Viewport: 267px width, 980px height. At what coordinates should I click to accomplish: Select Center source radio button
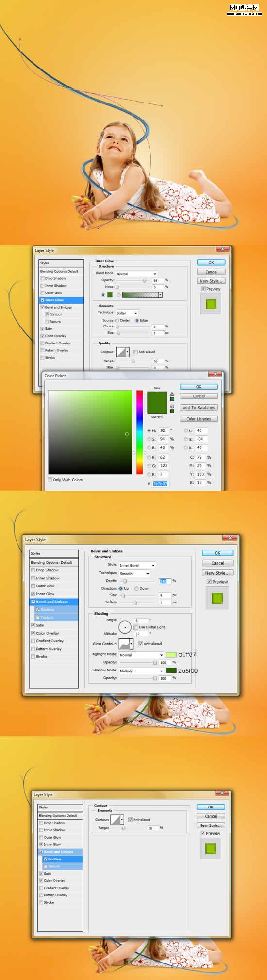click(x=117, y=320)
